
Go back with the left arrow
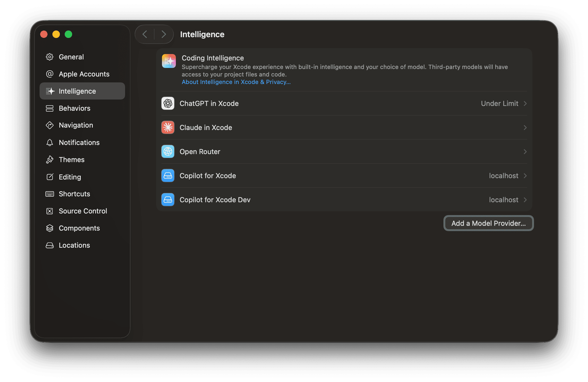[145, 34]
